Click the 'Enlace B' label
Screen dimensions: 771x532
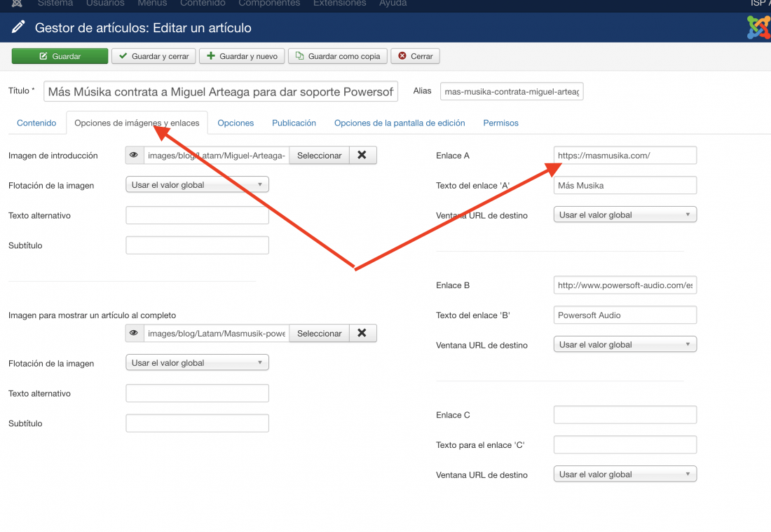[x=452, y=285]
